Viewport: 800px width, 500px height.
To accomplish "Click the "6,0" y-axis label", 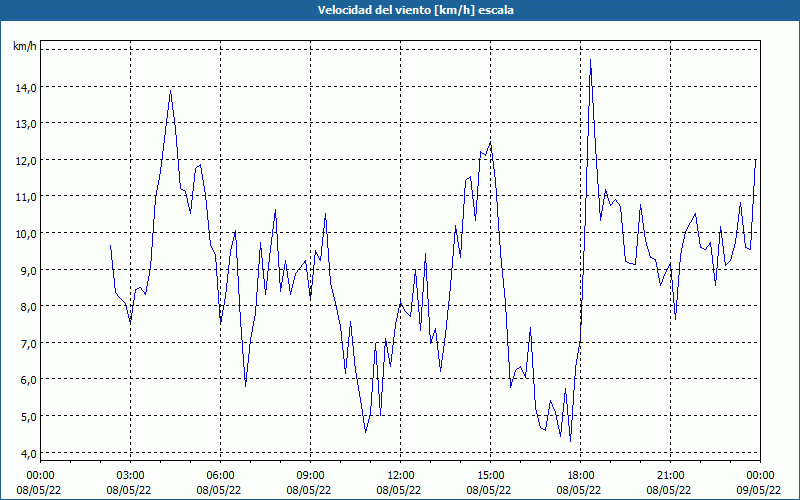I will pos(28,380).
